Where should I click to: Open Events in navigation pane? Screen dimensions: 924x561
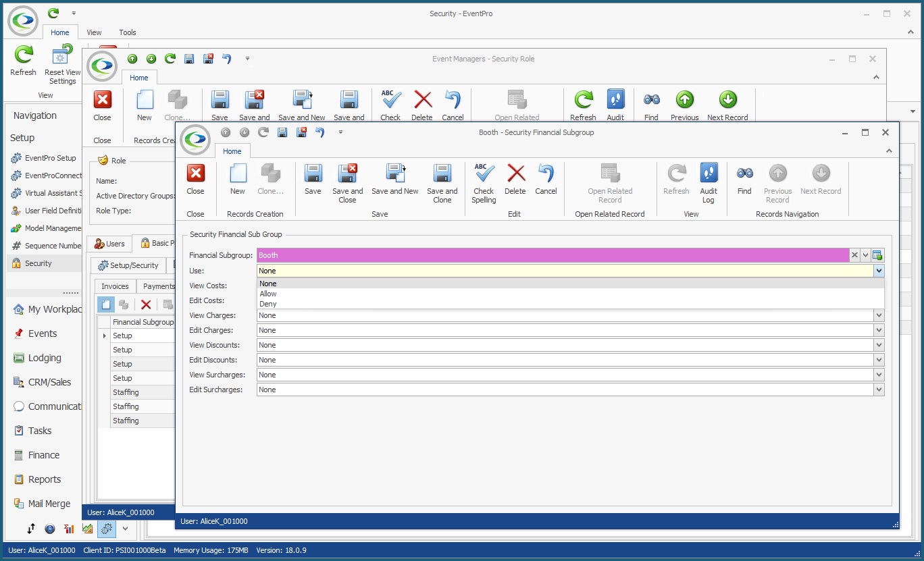(42, 333)
